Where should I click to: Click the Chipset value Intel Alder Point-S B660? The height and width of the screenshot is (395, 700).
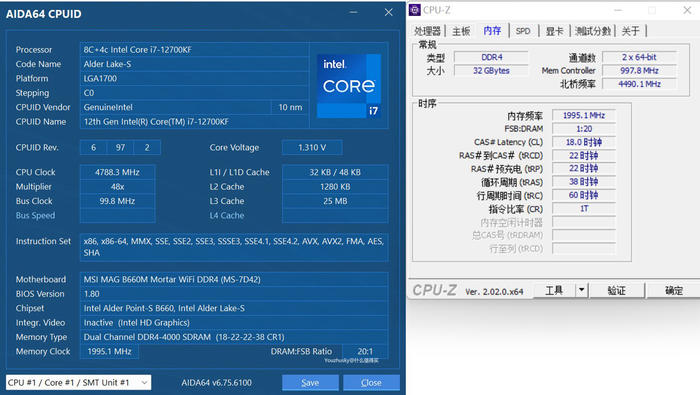[234, 308]
